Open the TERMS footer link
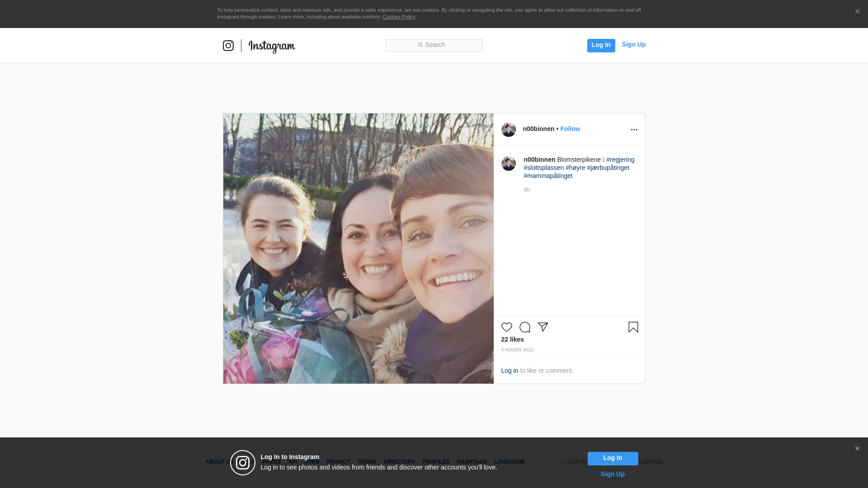This screenshot has width=868, height=488. (367, 462)
